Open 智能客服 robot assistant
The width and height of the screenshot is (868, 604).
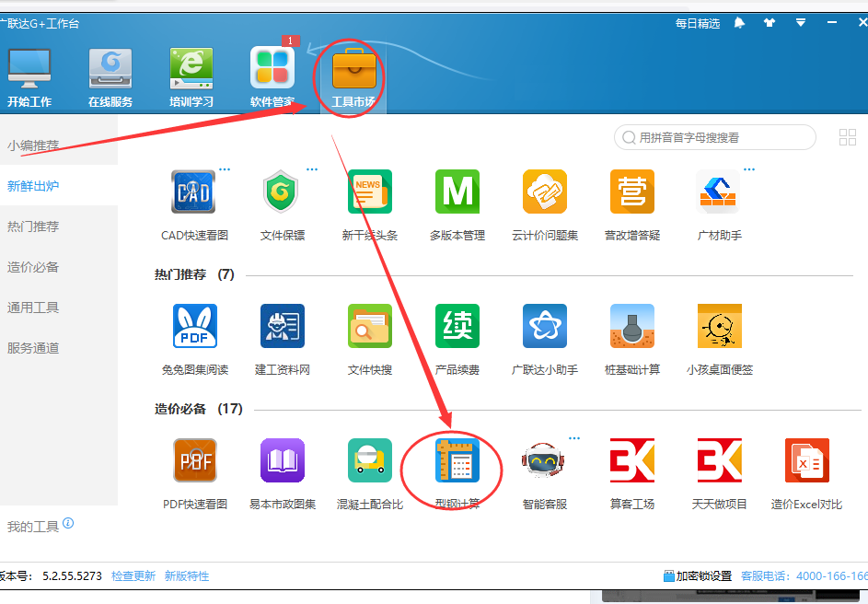(x=543, y=460)
